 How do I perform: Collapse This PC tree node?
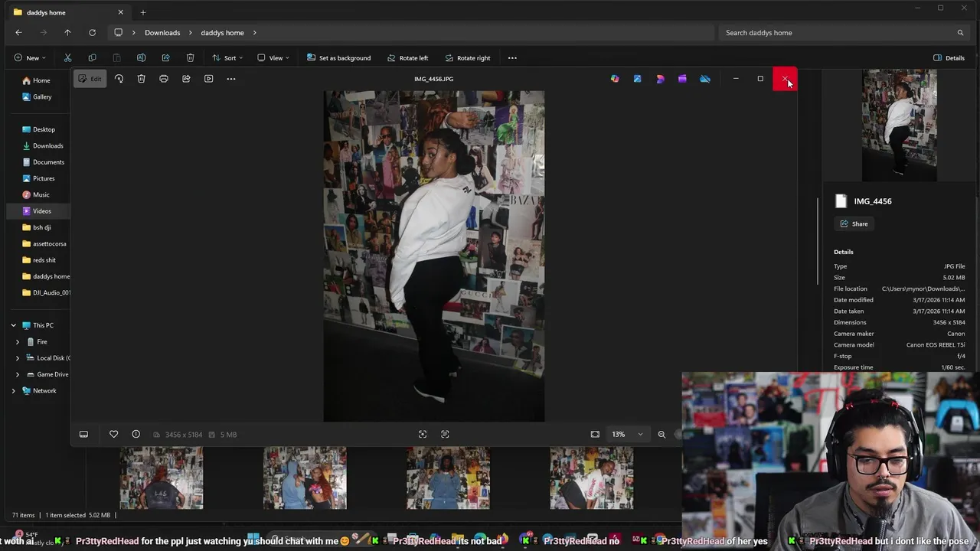pos(13,325)
